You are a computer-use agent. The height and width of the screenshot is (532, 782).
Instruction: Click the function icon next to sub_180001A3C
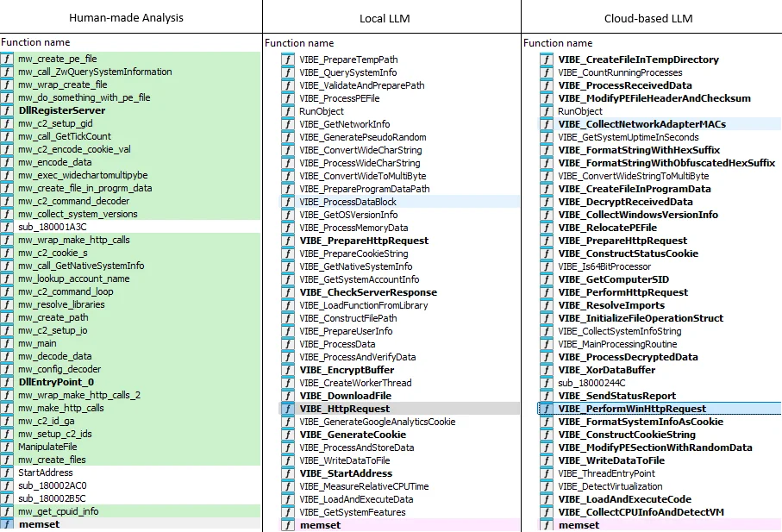point(7,227)
